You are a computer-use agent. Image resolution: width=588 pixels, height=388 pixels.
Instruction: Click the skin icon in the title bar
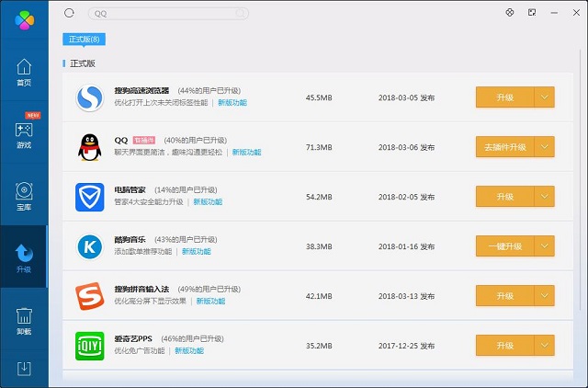coord(510,13)
